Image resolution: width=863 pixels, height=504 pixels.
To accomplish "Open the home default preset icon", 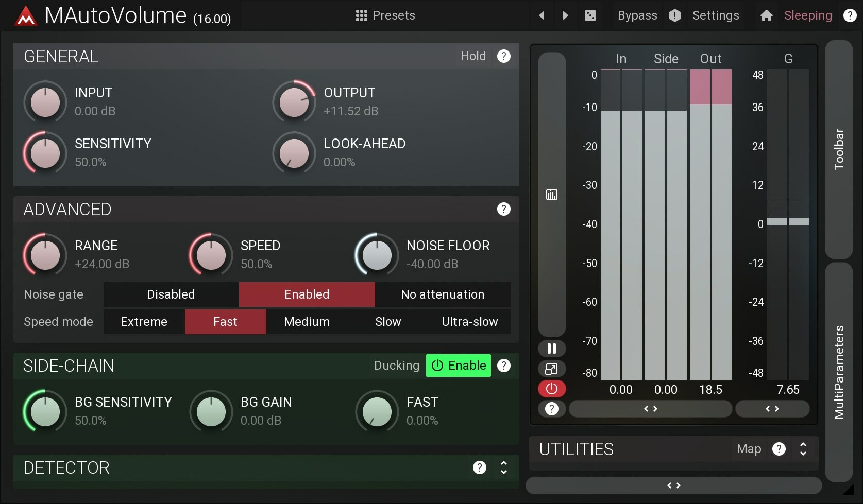I will point(766,15).
